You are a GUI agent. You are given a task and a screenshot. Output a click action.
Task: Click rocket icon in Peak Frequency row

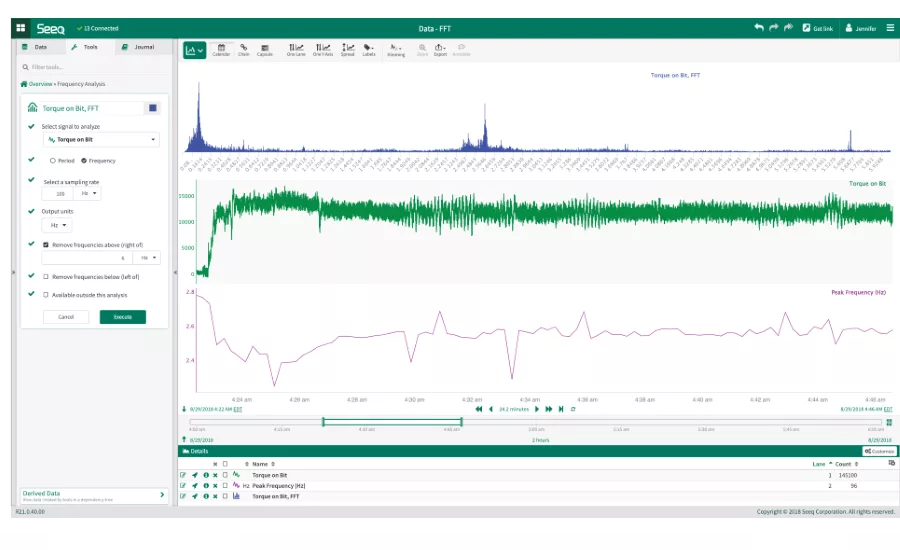(x=195, y=486)
